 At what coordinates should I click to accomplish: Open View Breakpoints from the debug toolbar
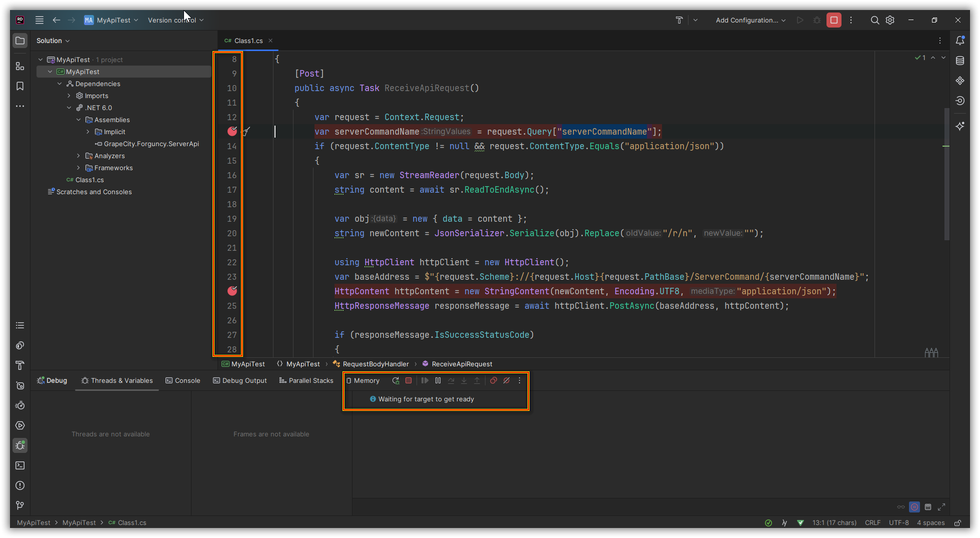pos(493,381)
